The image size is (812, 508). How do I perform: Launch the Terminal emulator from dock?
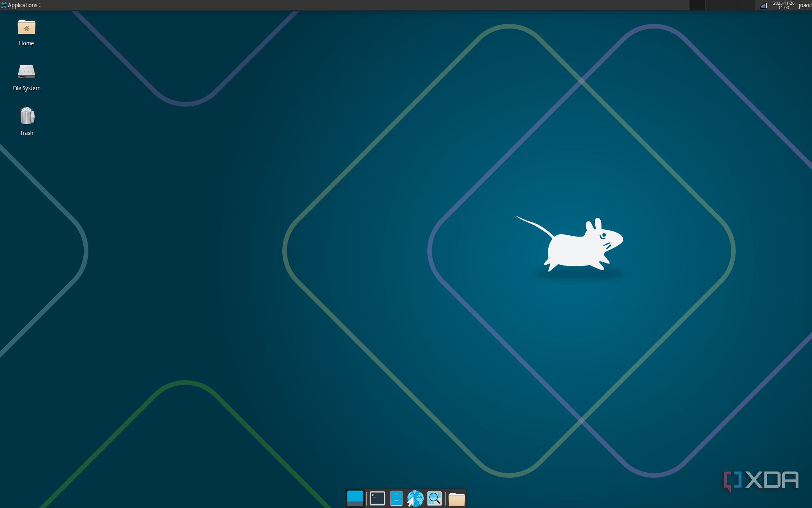click(377, 498)
